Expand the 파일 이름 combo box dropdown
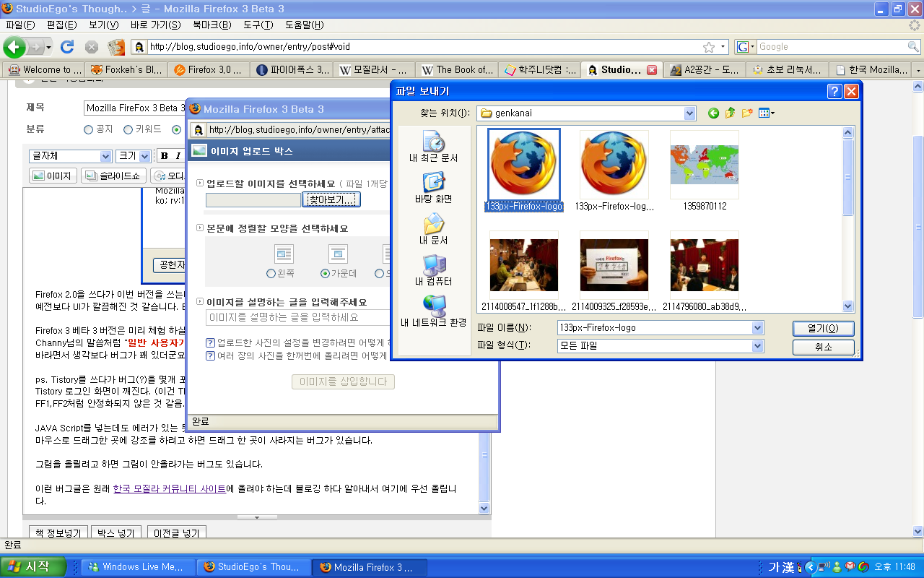The image size is (924, 578). (757, 328)
